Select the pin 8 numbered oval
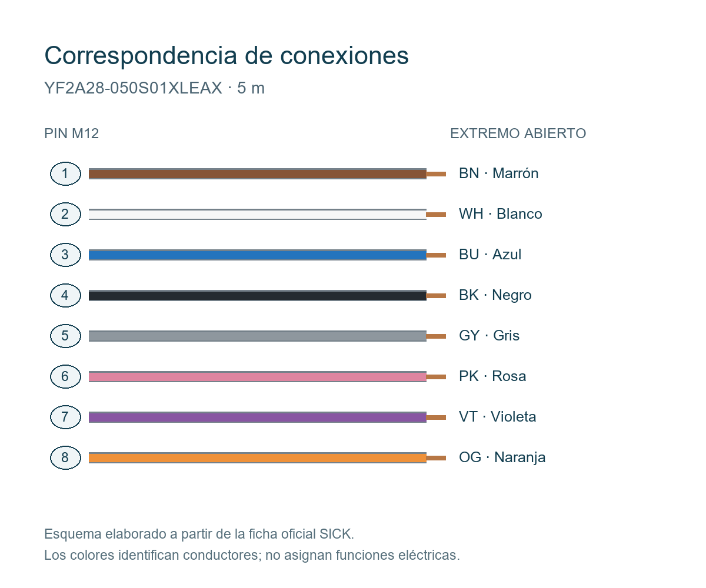The height and width of the screenshot is (588, 706). (x=65, y=457)
